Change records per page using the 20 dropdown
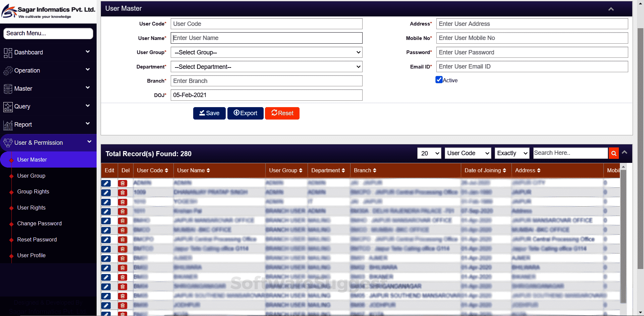The height and width of the screenshot is (316, 644). point(429,153)
